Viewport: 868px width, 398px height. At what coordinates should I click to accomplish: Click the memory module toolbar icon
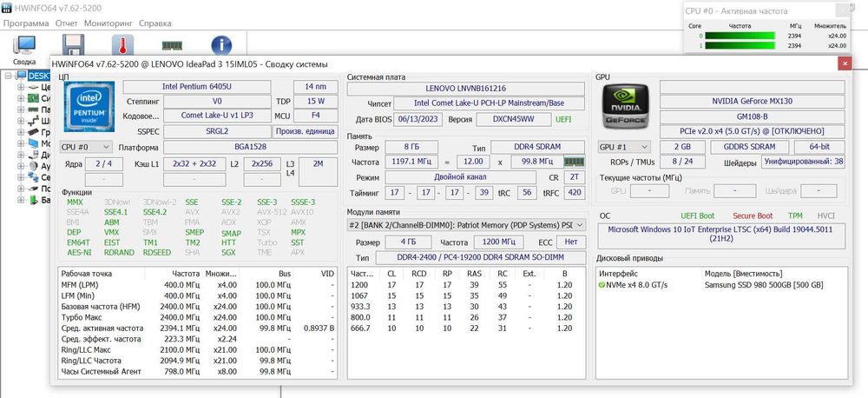(x=172, y=46)
